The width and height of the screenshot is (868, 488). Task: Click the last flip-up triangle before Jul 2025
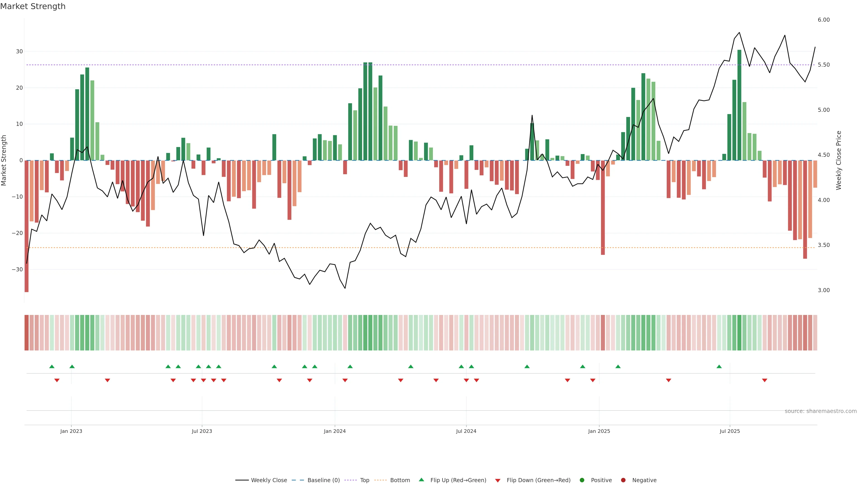(x=719, y=366)
